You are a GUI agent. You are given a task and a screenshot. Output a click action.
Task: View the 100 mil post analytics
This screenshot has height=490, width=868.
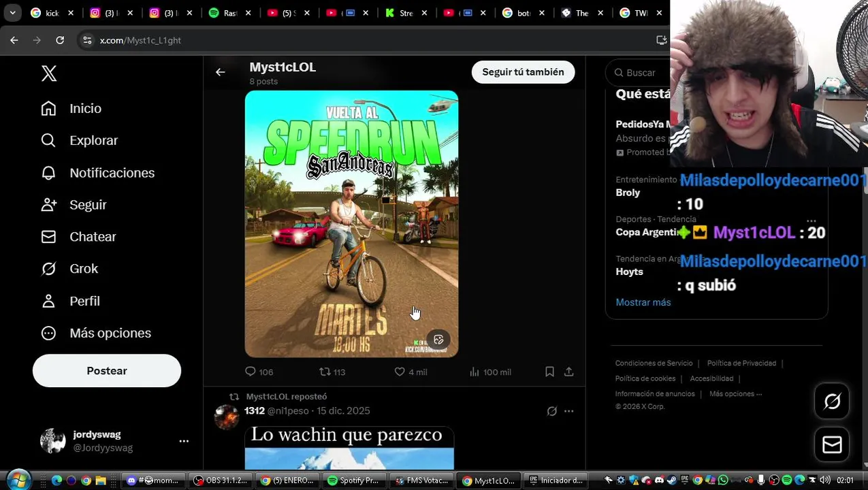(x=490, y=372)
